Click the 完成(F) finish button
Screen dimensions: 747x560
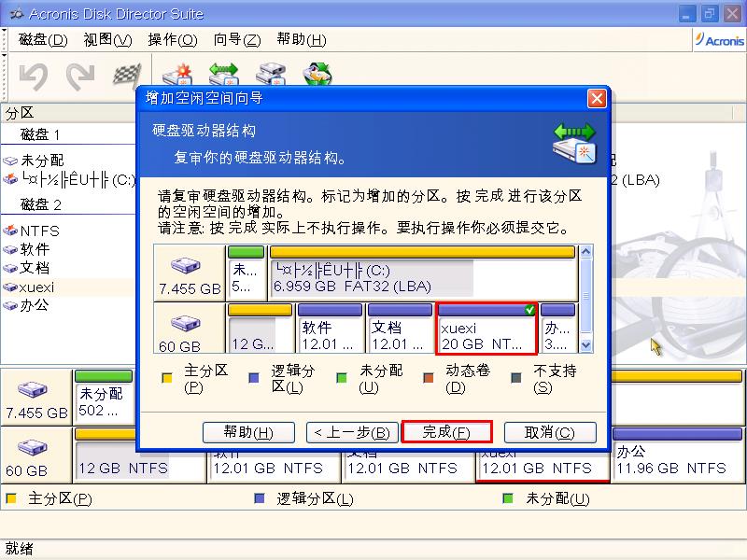click(x=446, y=432)
